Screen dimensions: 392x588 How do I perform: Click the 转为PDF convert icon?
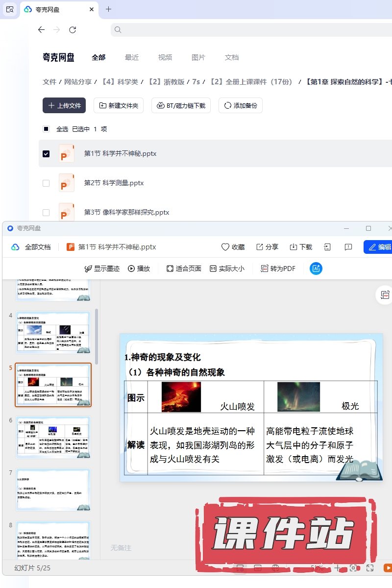pyautogui.click(x=265, y=269)
